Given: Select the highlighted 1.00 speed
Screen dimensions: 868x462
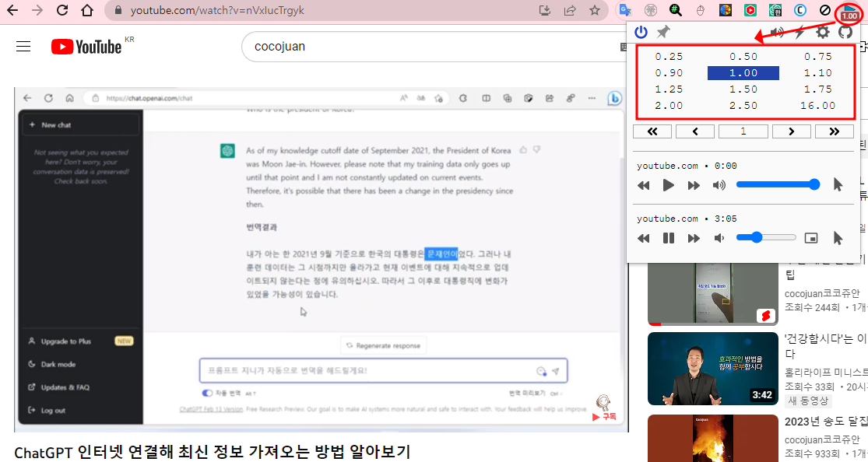Looking at the screenshot, I should [743, 73].
